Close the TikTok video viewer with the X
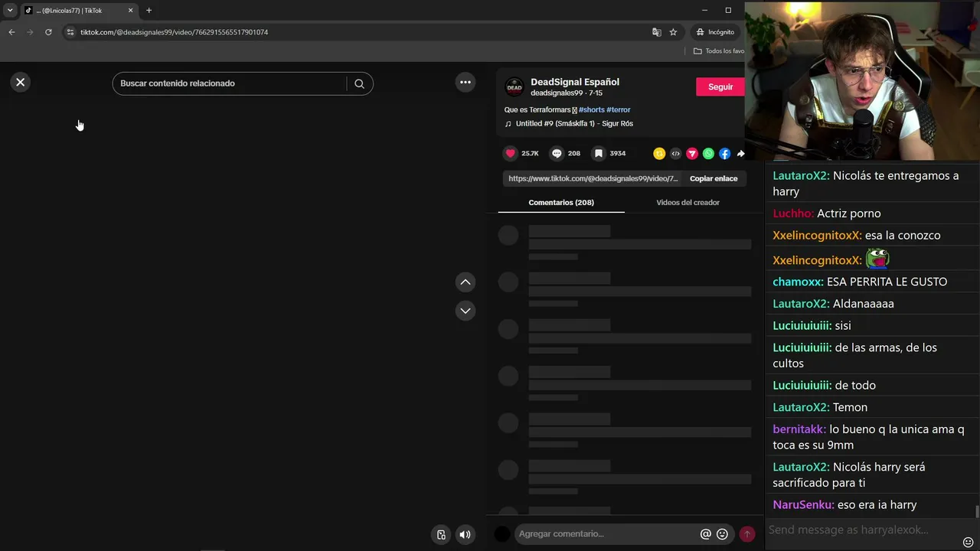This screenshot has width=980, height=551. click(x=21, y=82)
